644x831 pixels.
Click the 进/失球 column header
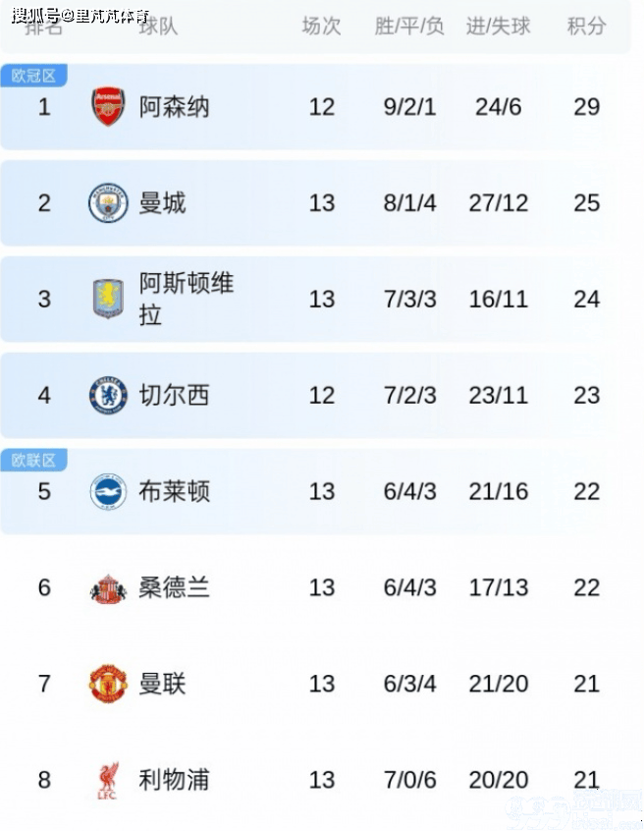(498, 27)
